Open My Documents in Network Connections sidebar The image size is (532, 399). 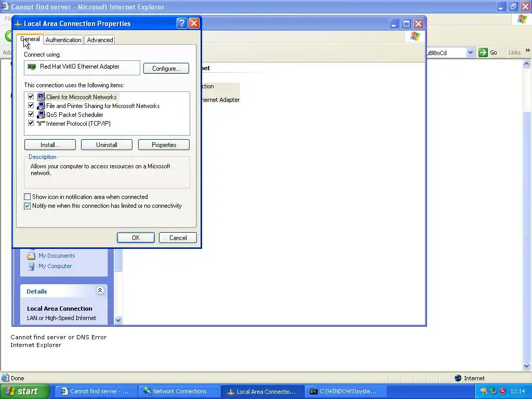coord(57,256)
